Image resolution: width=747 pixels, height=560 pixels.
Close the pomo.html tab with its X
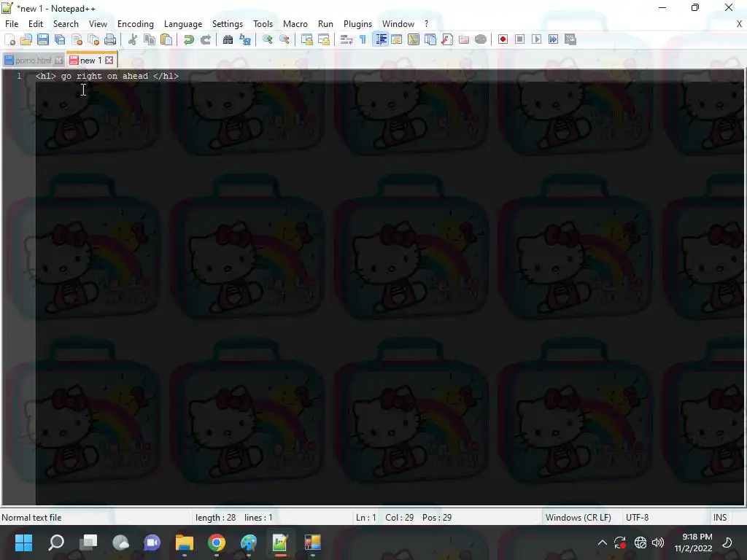pyautogui.click(x=58, y=61)
